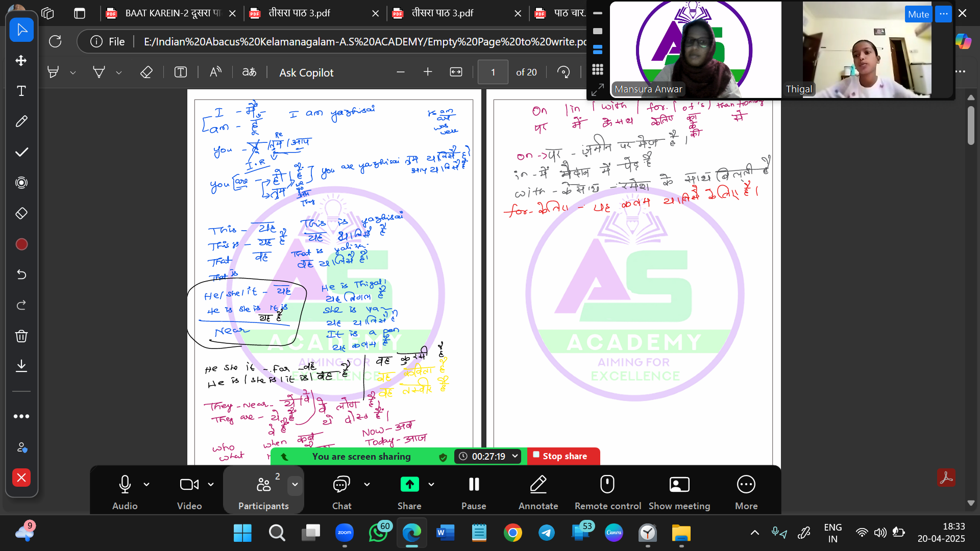The image size is (980, 551).
Task: Select the pencil draw annotation tool
Action: pos(21,121)
